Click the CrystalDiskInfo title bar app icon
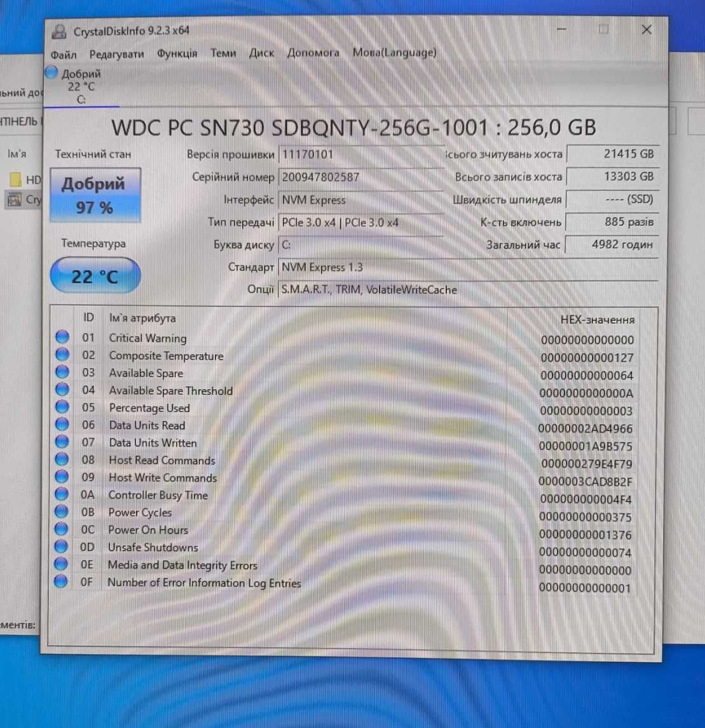Viewport: 705px width, 728px height. (59, 31)
